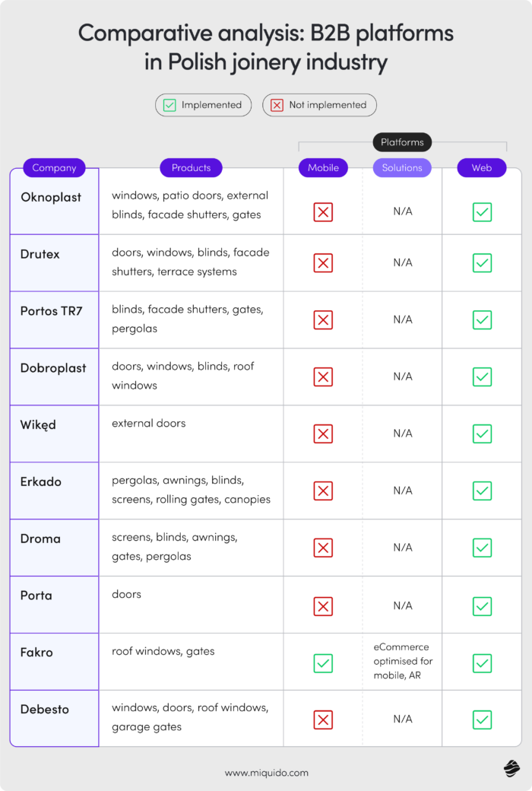Click the black Platforms label
This screenshot has height=791, width=532.
tap(402, 142)
